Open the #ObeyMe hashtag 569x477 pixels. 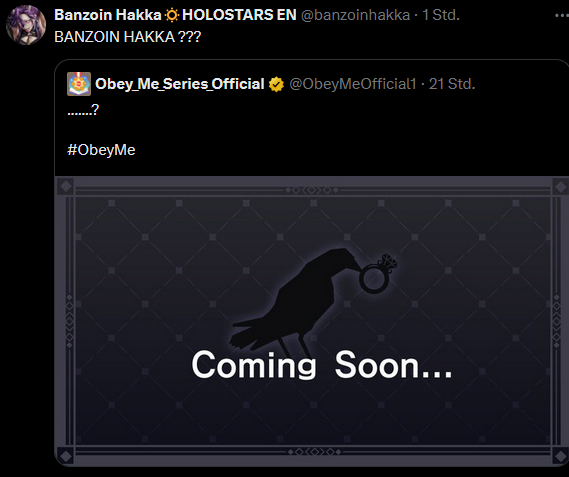click(101, 150)
